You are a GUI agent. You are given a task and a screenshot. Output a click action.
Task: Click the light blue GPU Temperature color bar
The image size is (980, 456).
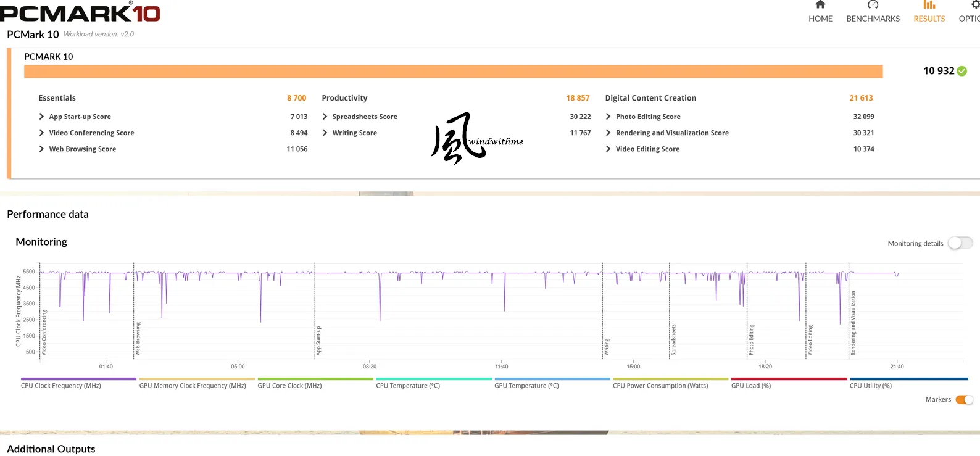pyautogui.click(x=552, y=379)
